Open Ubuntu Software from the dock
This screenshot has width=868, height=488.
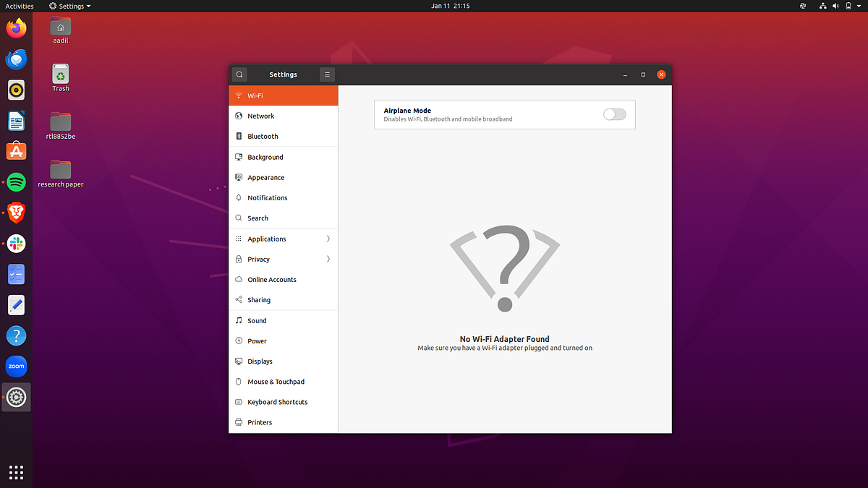(x=16, y=150)
